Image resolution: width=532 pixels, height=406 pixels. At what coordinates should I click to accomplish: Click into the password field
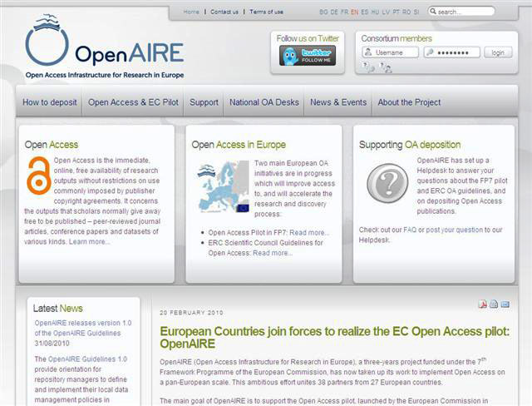pos(452,52)
